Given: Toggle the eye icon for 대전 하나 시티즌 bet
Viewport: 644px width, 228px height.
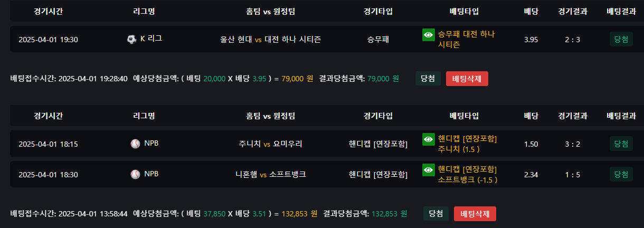Looking at the screenshot, I should point(428,35).
